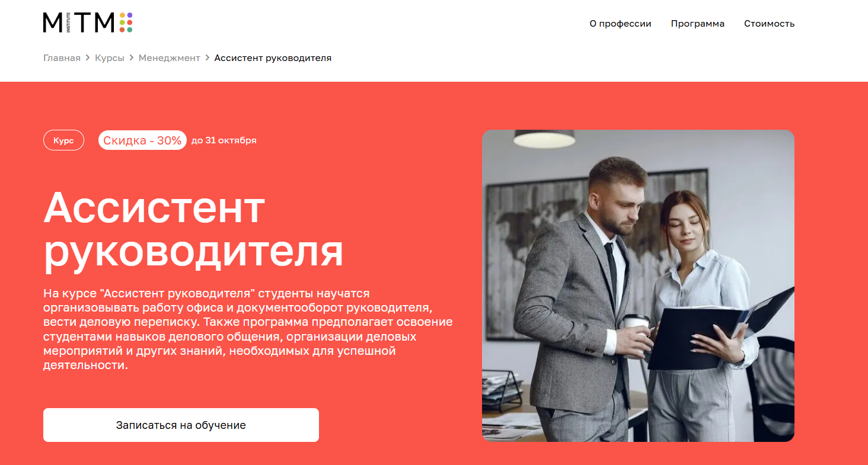Click the Скидка - 30% discount badge
The image size is (868, 465).
pyautogui.click(x=142, y=140)
